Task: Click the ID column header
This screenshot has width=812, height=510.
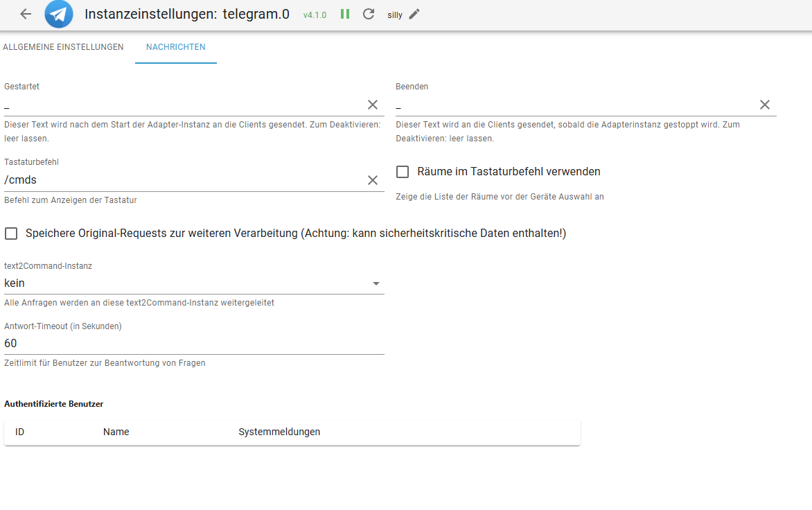Action: (x=19, y=432)
